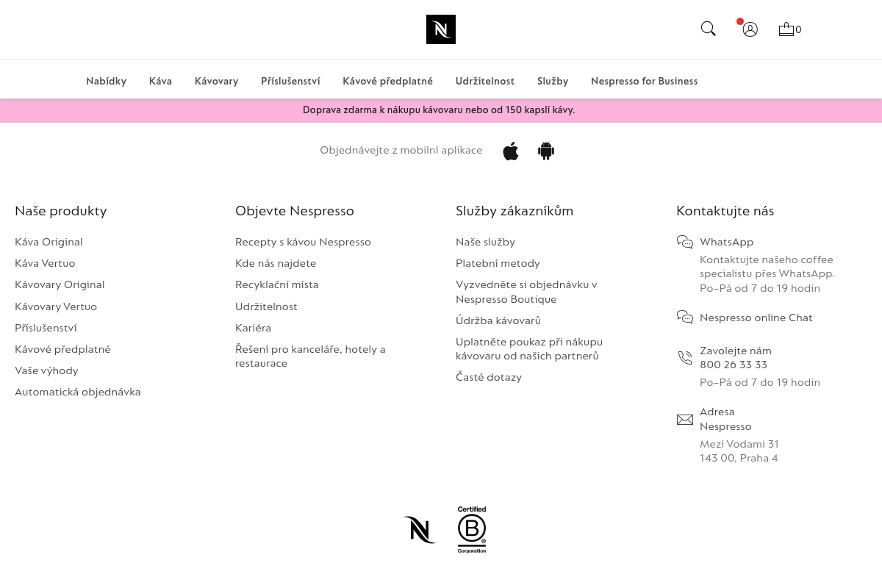
Task: Open Automatická objednávka link
Action: [x=78, y=392]
